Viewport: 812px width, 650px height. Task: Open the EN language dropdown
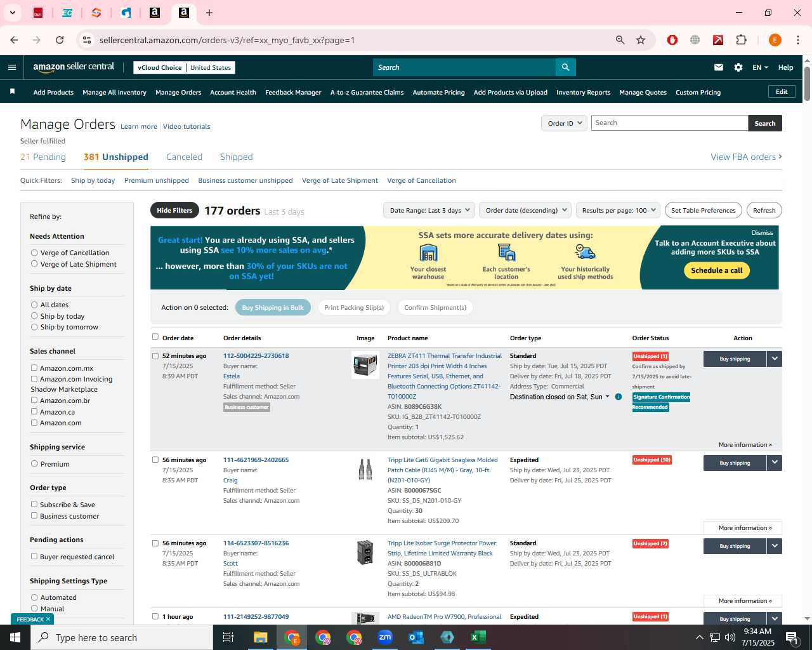(x=760, y=67)
